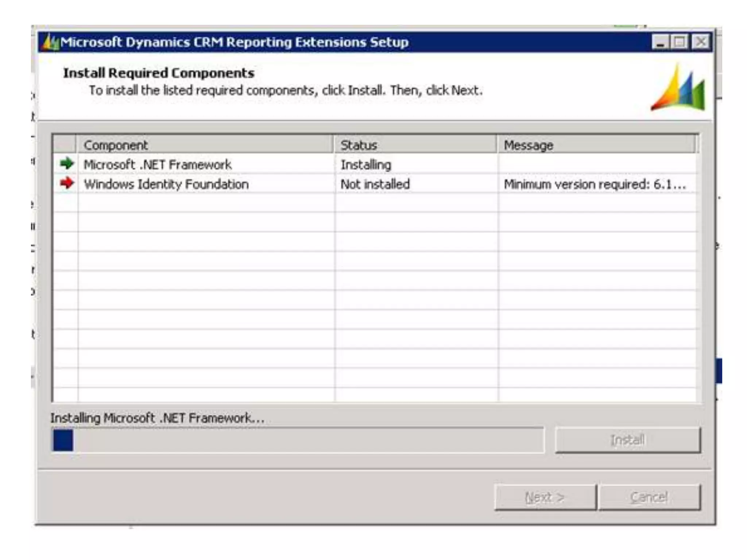This screenshot has width=747, height=560.
Task: Click the installation progress bar
Action: 298,440
